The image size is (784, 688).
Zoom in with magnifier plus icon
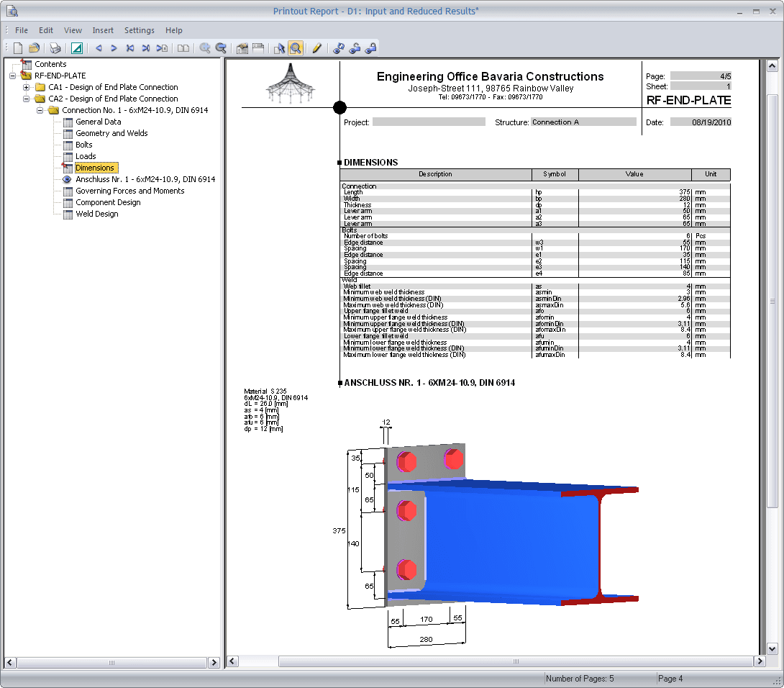point(205,48)
